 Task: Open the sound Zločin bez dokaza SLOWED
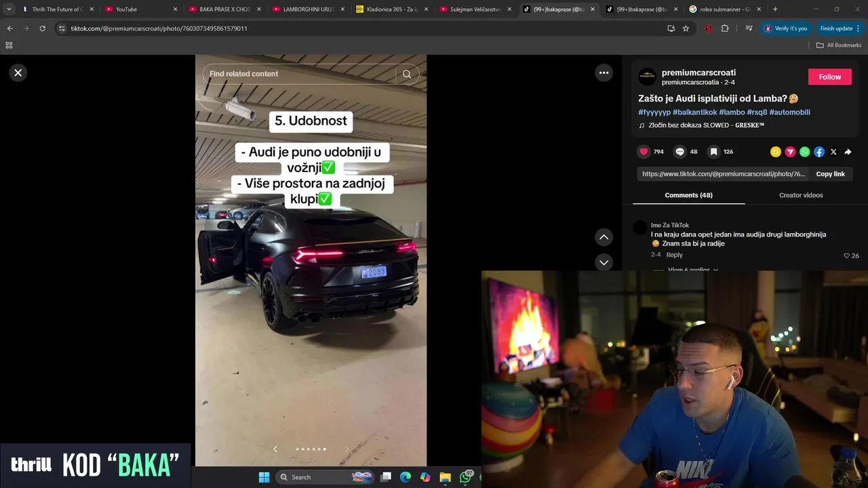706,125
